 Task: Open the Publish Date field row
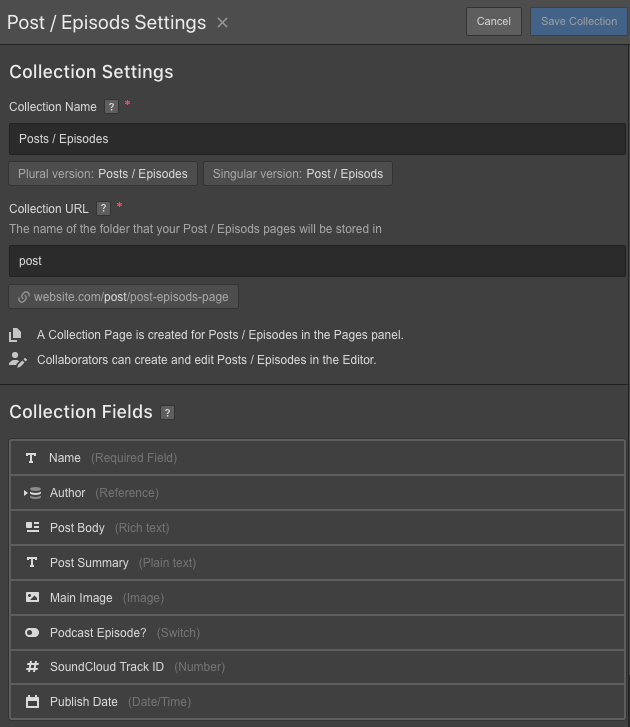coord(317,701)
